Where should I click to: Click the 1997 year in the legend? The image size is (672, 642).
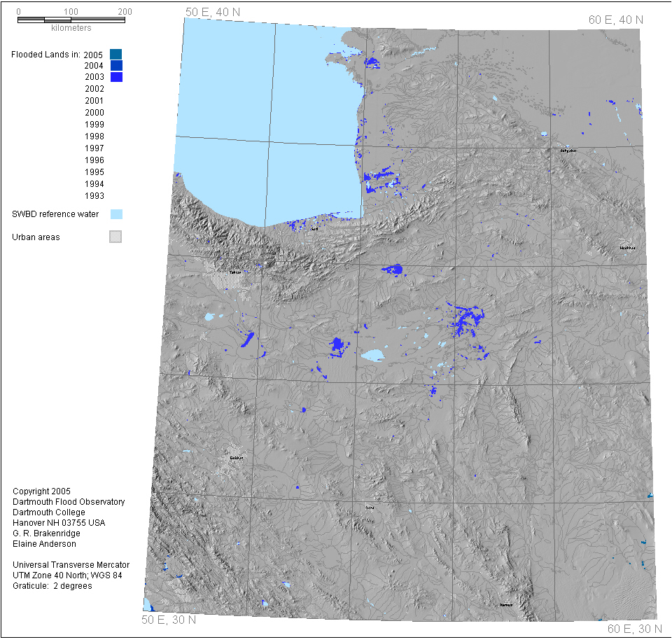point(94,148)
